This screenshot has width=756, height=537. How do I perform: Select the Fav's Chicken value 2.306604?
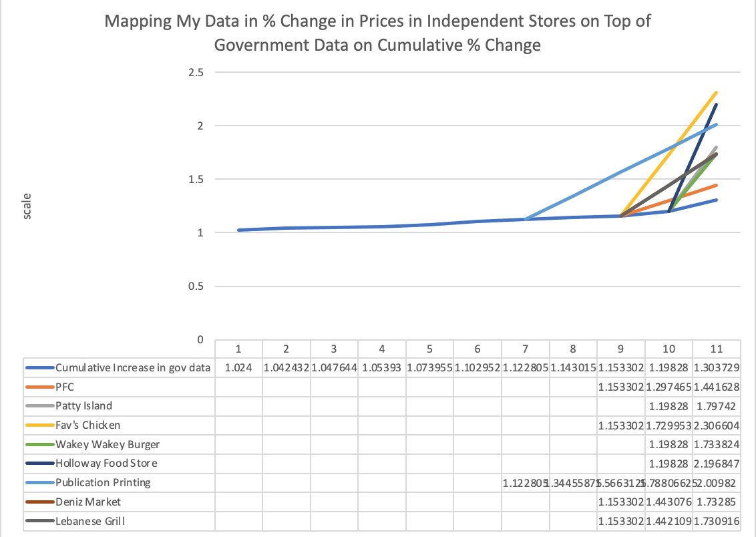point(717,425)
